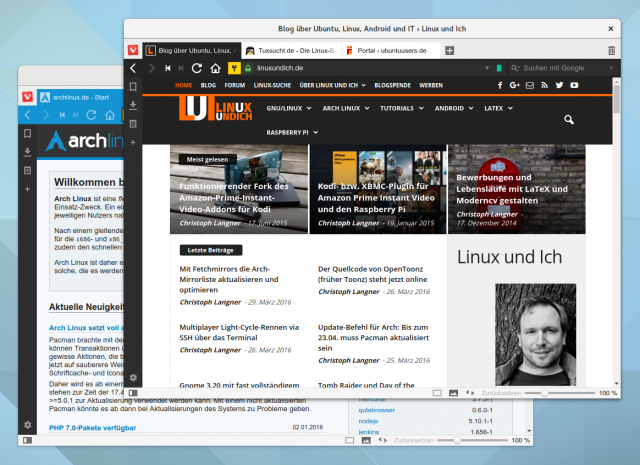Click the yellow key icon in the address bar
This screenshot has width=640, height=465.
234,68
